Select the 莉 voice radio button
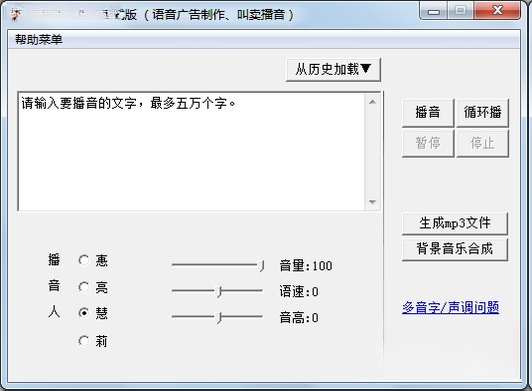532x391 pixels. click(x=83, y=341)
